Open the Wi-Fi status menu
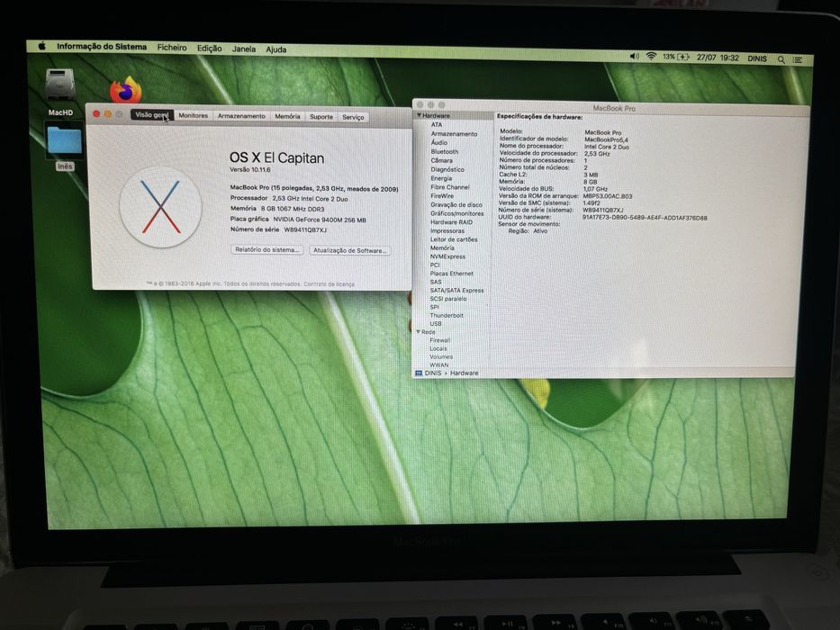 point(651,56)
